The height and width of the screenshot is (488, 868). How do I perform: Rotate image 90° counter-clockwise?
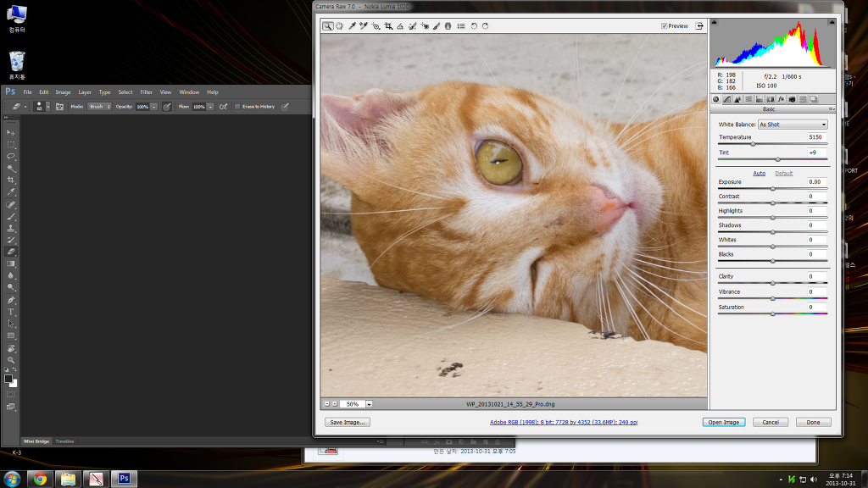(474, 26)
